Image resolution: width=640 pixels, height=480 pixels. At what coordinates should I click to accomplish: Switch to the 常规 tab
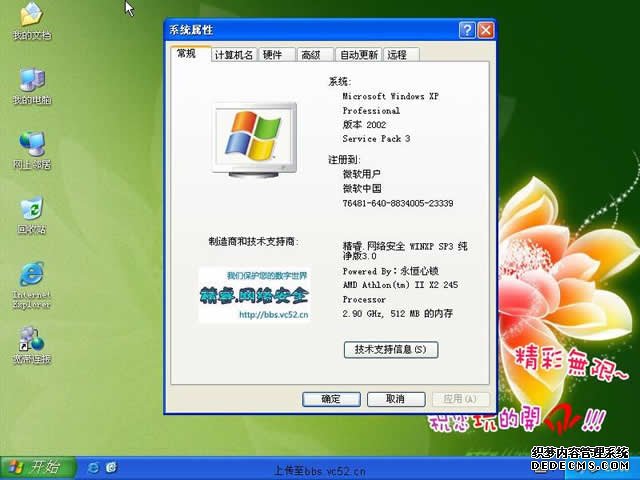click(191, 53)
